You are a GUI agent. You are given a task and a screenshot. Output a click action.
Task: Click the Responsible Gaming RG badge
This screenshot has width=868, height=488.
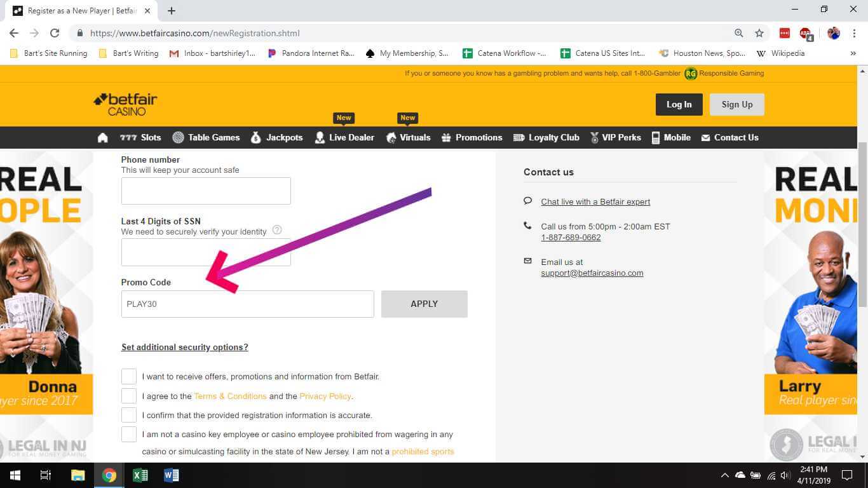pos(691,74)
